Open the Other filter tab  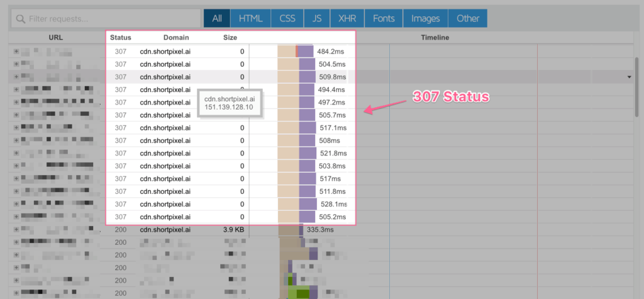pos(468,18)
